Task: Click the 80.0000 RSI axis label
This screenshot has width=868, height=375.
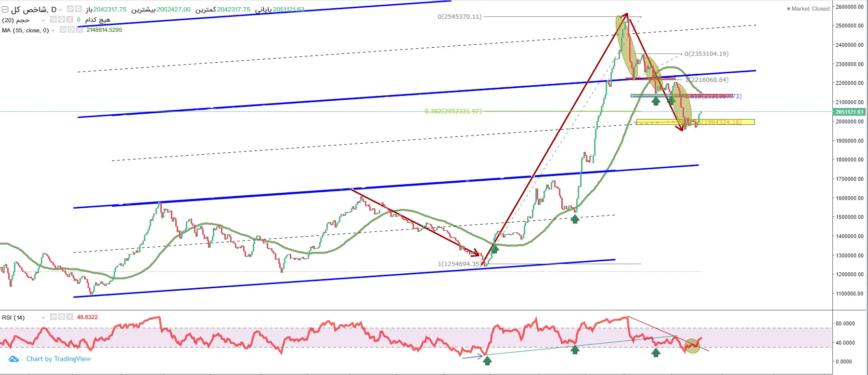Action: (845, 324)
